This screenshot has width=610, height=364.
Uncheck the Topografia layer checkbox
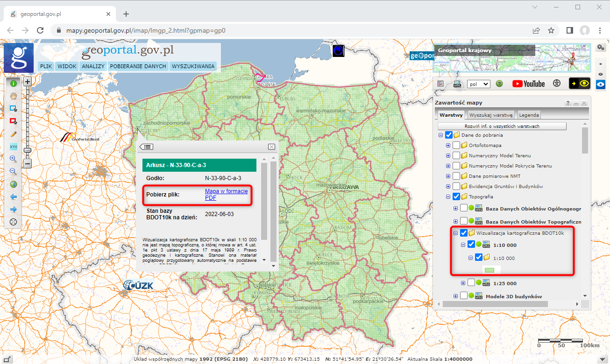(456, 196)
